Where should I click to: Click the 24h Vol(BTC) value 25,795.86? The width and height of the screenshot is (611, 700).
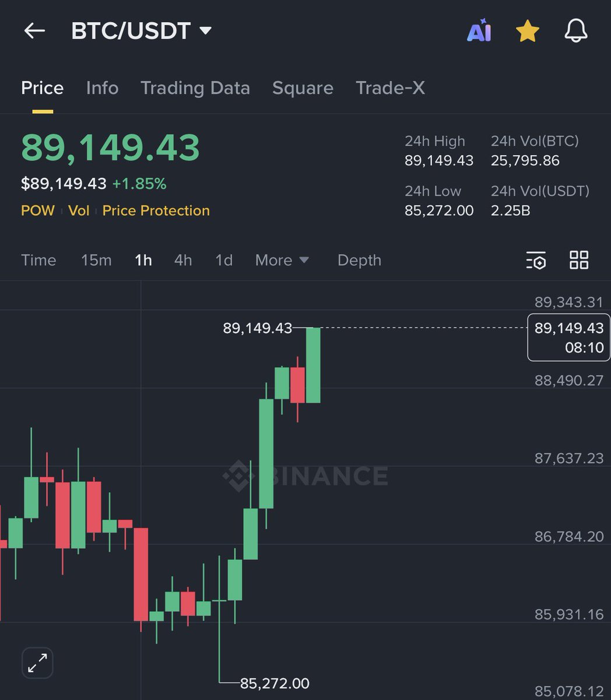[x=525, y=160]
